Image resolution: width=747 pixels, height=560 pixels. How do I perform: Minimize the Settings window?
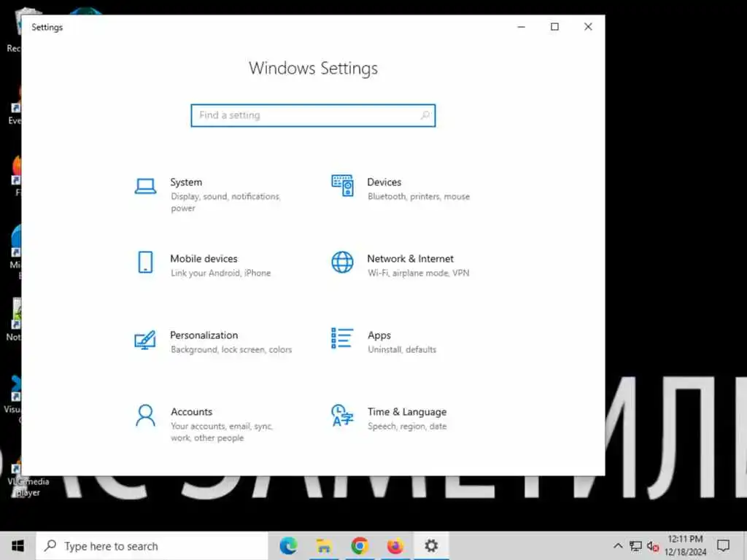(521, 27)
